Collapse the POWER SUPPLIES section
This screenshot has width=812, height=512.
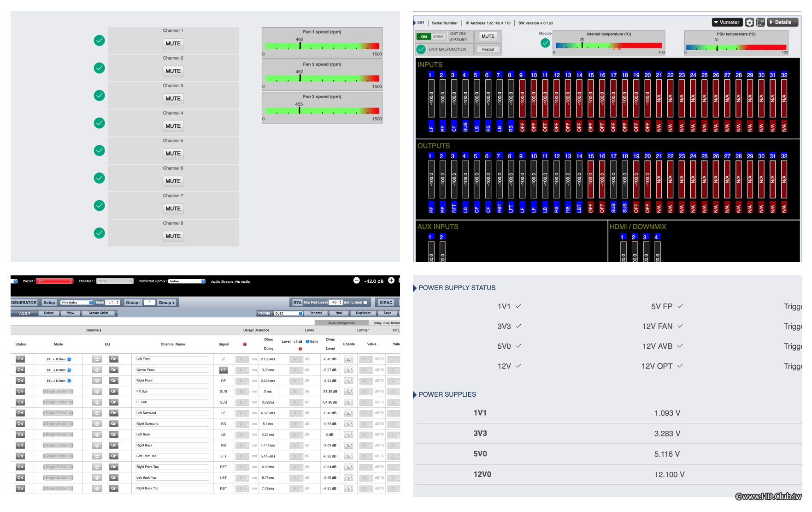coord(415,394)
